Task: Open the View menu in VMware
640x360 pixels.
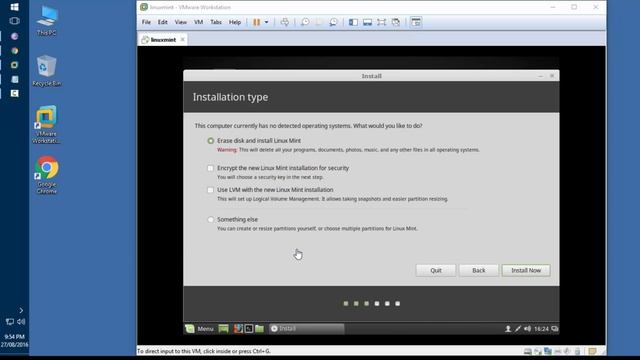Action: 180,22
